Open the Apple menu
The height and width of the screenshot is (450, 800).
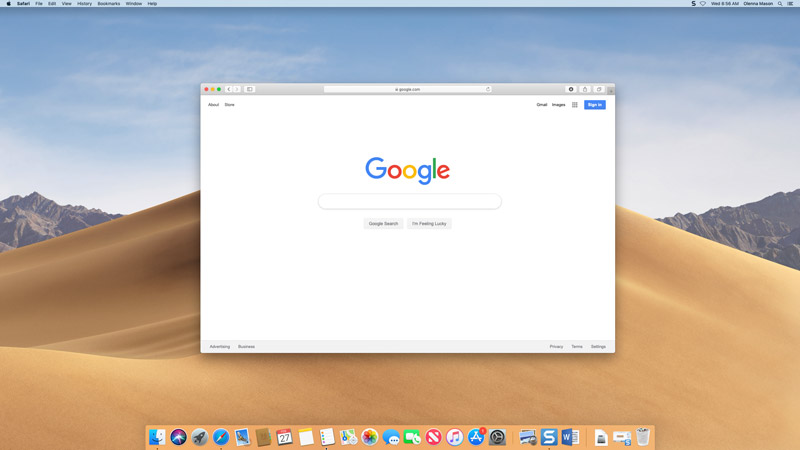tap(9, 4)
